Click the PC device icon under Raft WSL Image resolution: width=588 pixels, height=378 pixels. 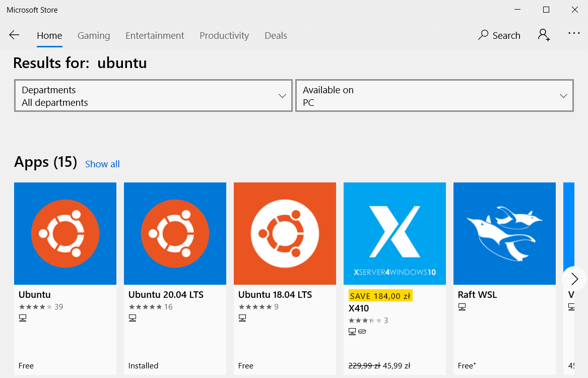462,307
